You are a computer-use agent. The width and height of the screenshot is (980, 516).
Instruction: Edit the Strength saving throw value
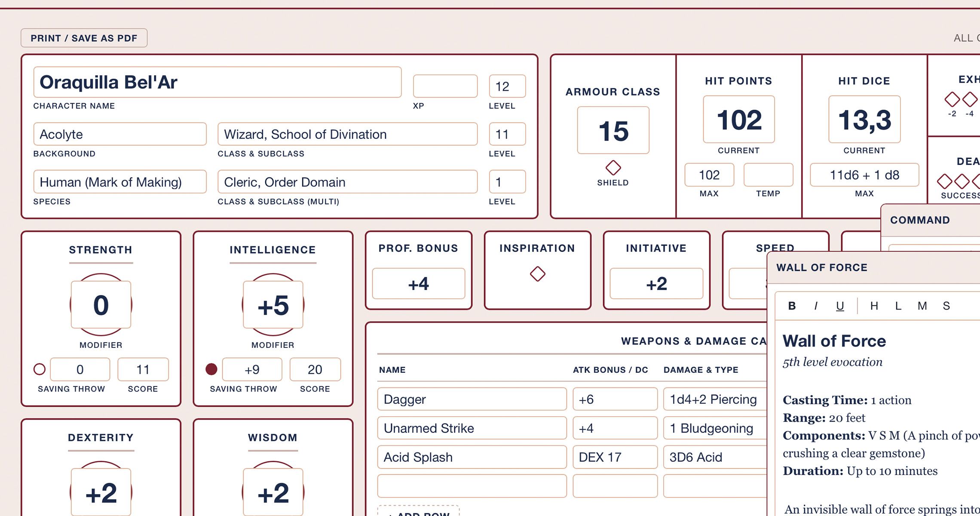tap(80, 369)
